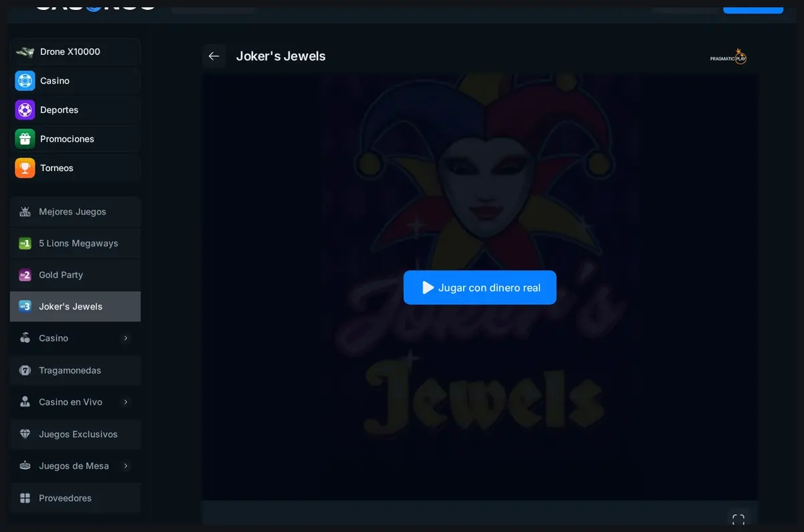The height and width of the screenshot is (532, 804).
Task: Click the Pragmatic Play provider logo
Action: (728, 56)
